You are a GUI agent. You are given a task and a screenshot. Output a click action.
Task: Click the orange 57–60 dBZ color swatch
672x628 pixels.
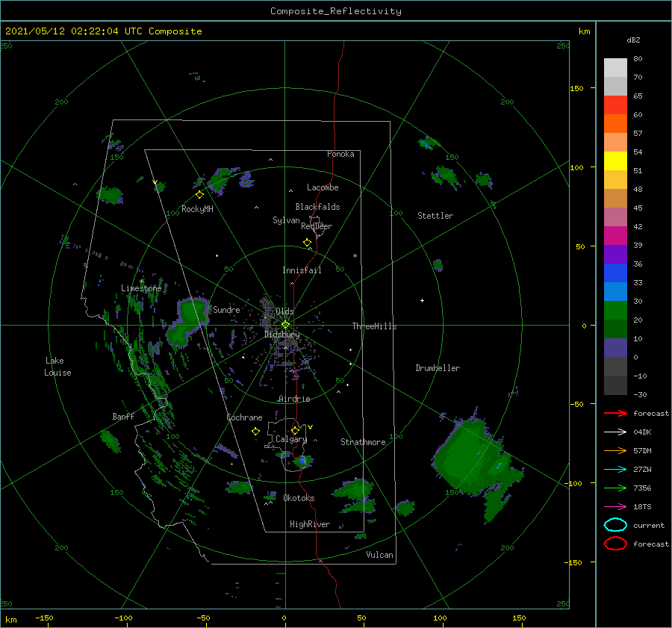tap(615, 124)
